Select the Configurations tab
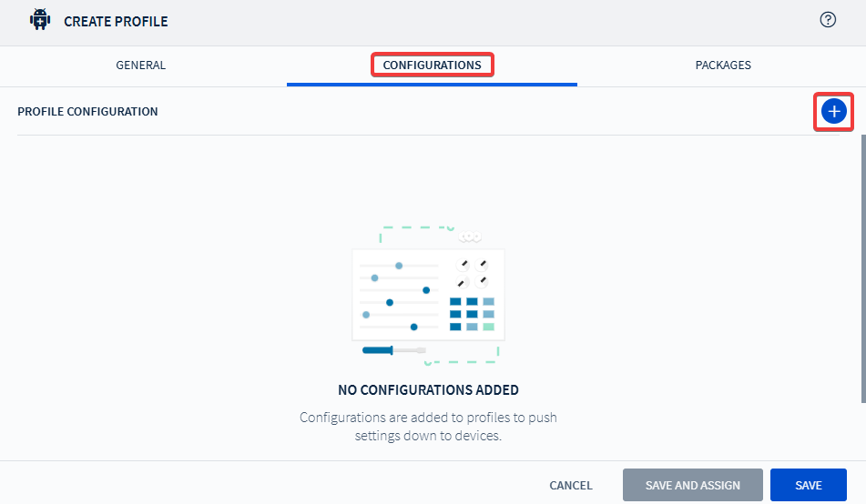Screen dimensions: 866x504 (432, 66)
